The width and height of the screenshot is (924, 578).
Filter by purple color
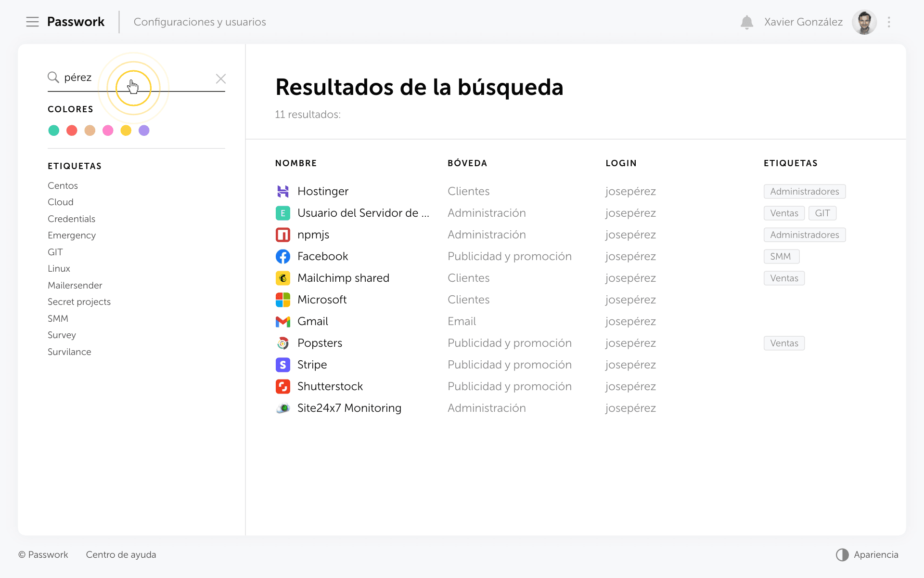(x=144, y=131)
